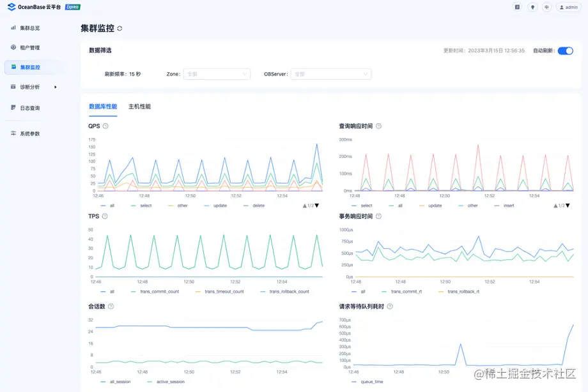Refresh via icon next to 集群监控 title
The height and width of the screenshot is (392, 588).
point(120,29)
